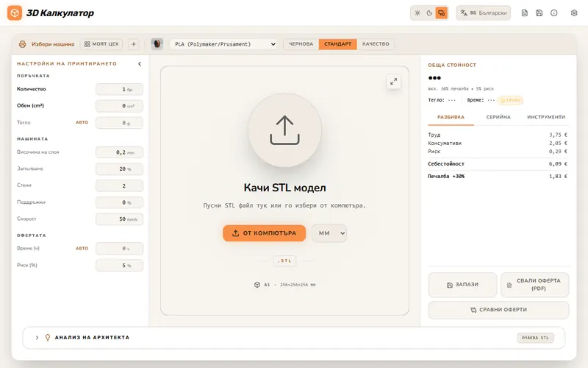Viewport: 588px width, 368px height.
Task: Select the ЧЕРНОВА quality preset
Action: click(301, 44)
